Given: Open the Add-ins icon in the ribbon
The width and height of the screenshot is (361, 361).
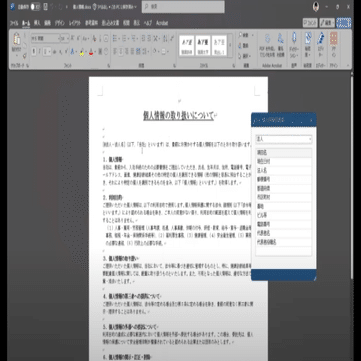Looking at the screenshot, I should (334, 39).
